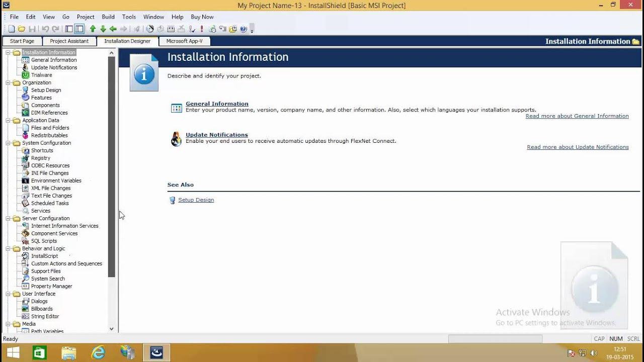Open Scheduled Tasks tree node
644x362 pixels.
click(50, 203)
